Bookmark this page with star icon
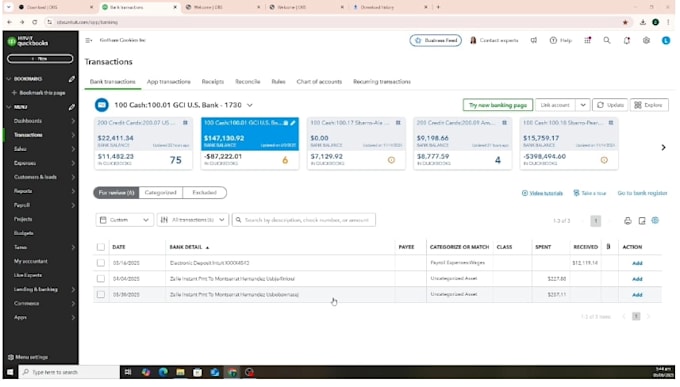 pyautogui.click(x=625, y=22)
